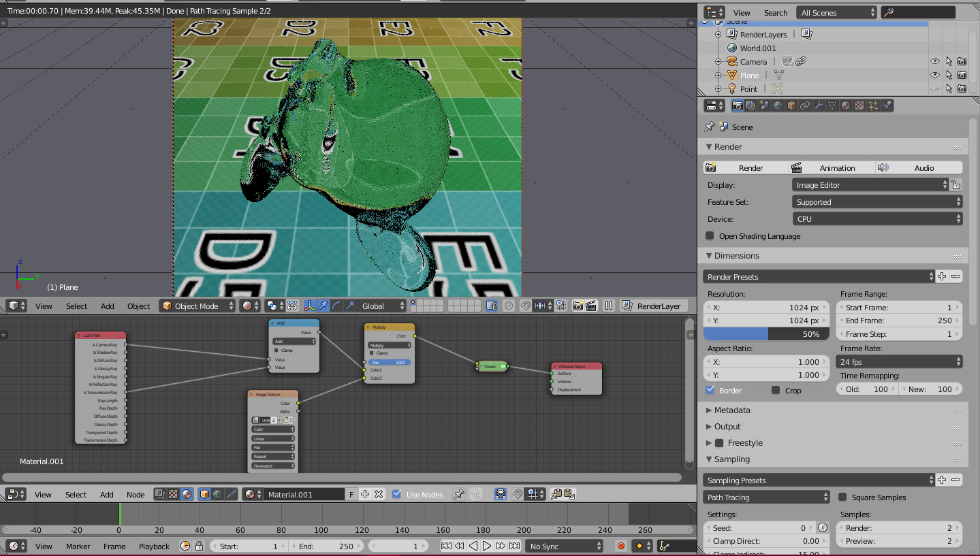
Task: Click the OpenGL render image camera icon
Action: pos(578,306)
